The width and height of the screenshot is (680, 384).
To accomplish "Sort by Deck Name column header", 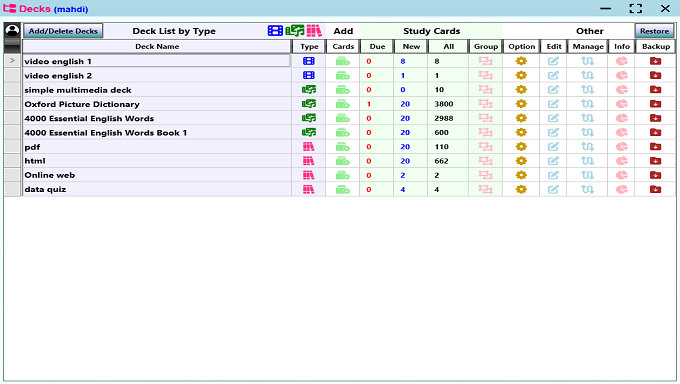I will [157, 46].
